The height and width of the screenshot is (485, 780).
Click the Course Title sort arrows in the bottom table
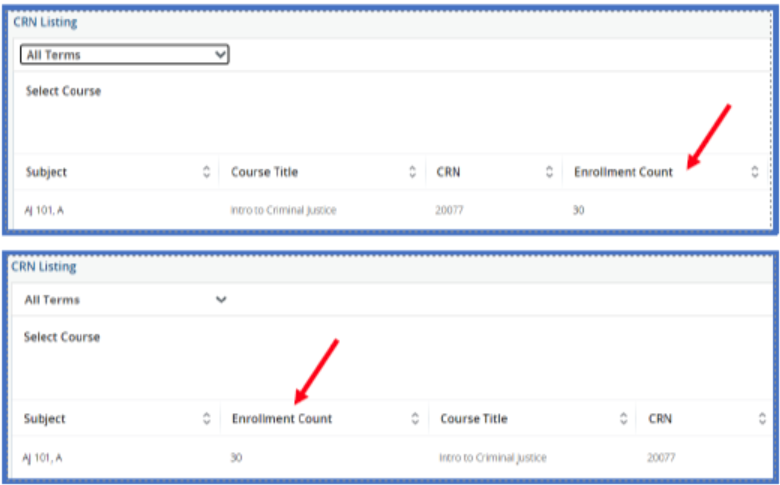623,419
